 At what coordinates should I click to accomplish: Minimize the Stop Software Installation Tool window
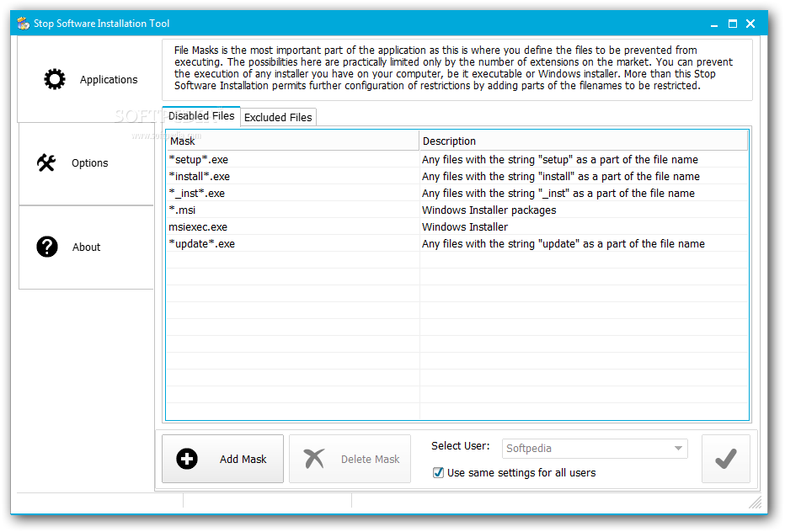pos(714,24)
